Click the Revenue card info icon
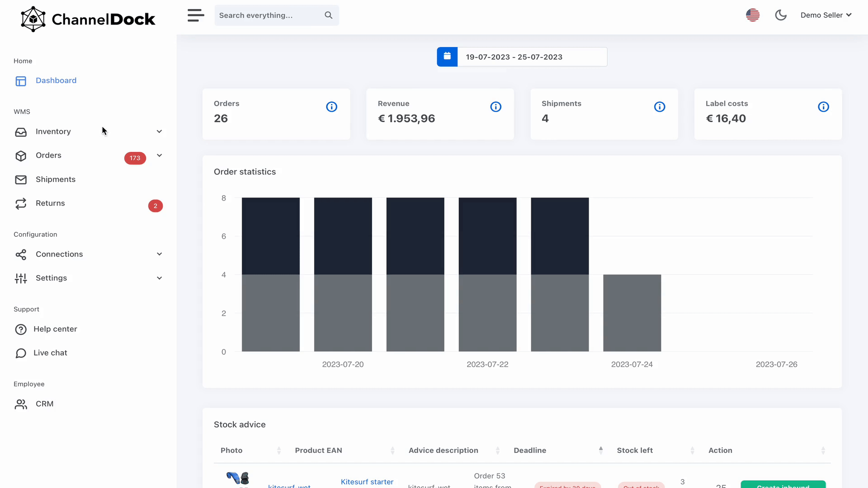 point(496,107)
